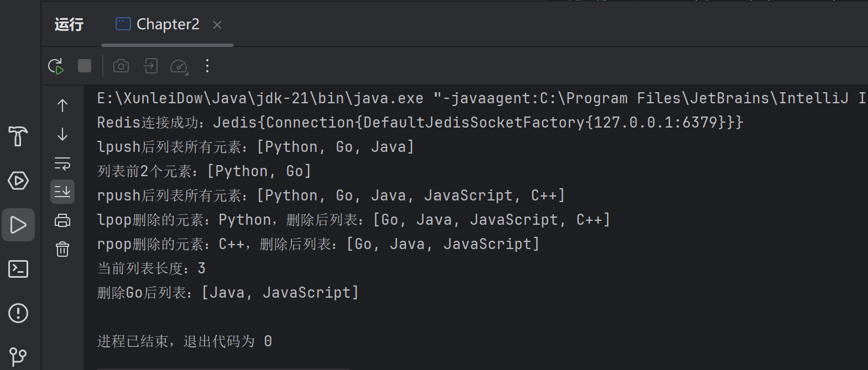This screenshot has height=370, width=868.
Task: Print the console output
Action: [x=62, y=220]
